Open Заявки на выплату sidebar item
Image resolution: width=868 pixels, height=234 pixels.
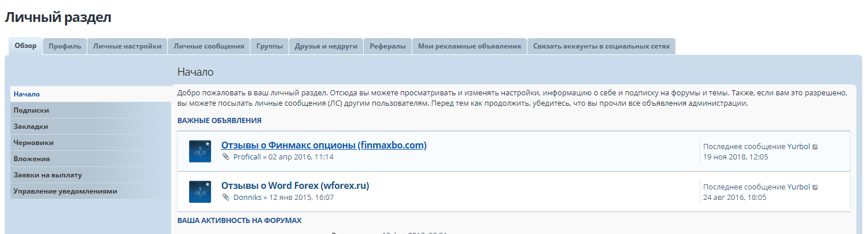(47, 175)
